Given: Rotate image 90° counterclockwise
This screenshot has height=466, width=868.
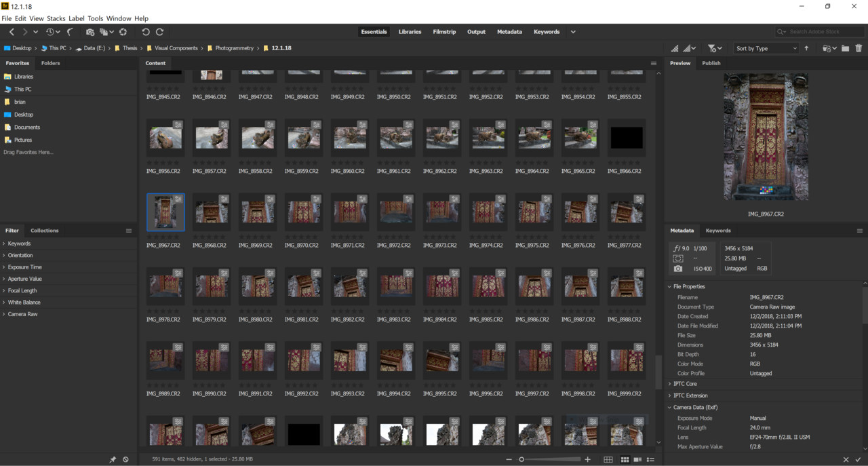Looking at the screenshot, I should (146, 32).
